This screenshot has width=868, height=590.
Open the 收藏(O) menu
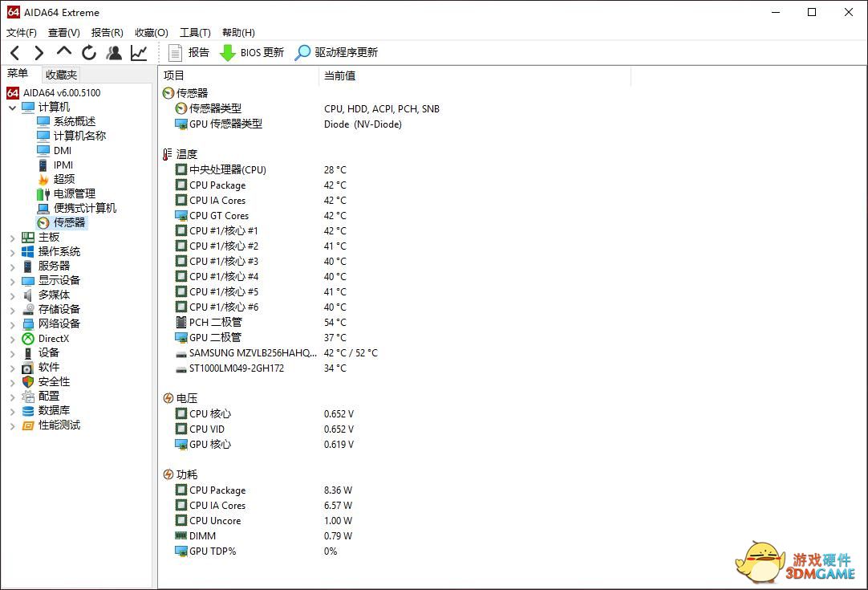pyautogui.click(x=151, y=33)
